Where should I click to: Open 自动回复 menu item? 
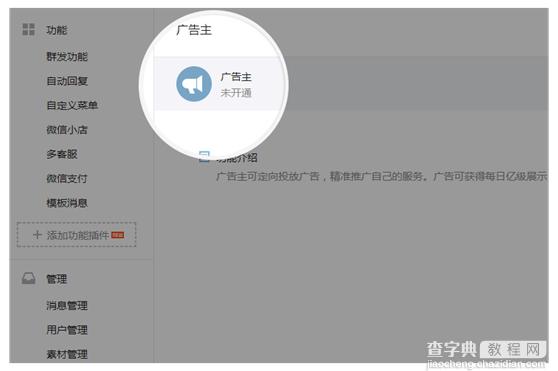pos(67,81)
